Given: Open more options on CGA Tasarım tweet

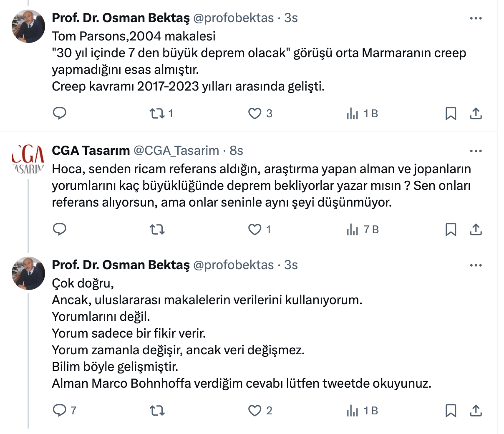Looking at the screenshot, I should coord(476,151).
